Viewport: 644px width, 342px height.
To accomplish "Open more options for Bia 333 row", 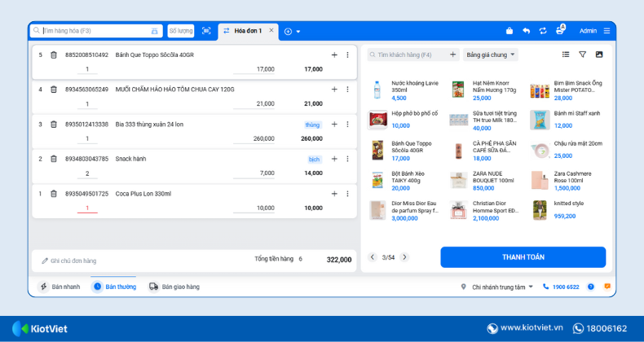I will (x=347, y=125).
